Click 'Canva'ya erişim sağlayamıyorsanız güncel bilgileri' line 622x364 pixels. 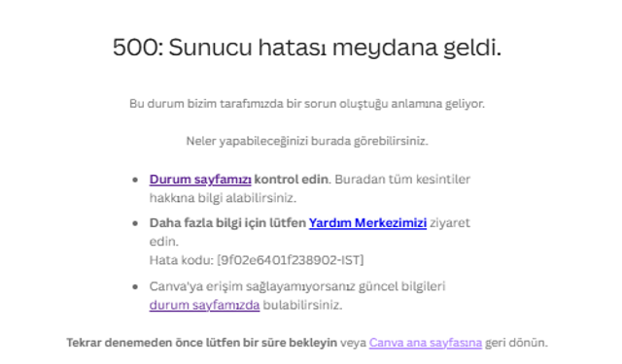(x=297, y=286)
